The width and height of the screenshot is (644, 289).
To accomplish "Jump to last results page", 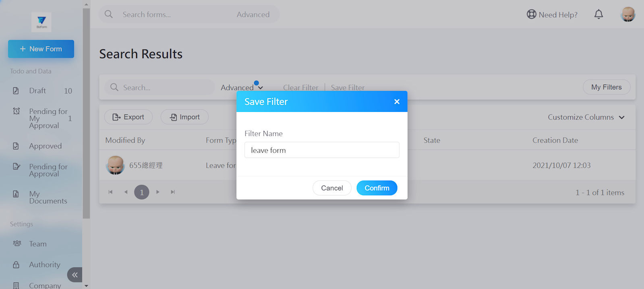I will (x=173, y=192).
